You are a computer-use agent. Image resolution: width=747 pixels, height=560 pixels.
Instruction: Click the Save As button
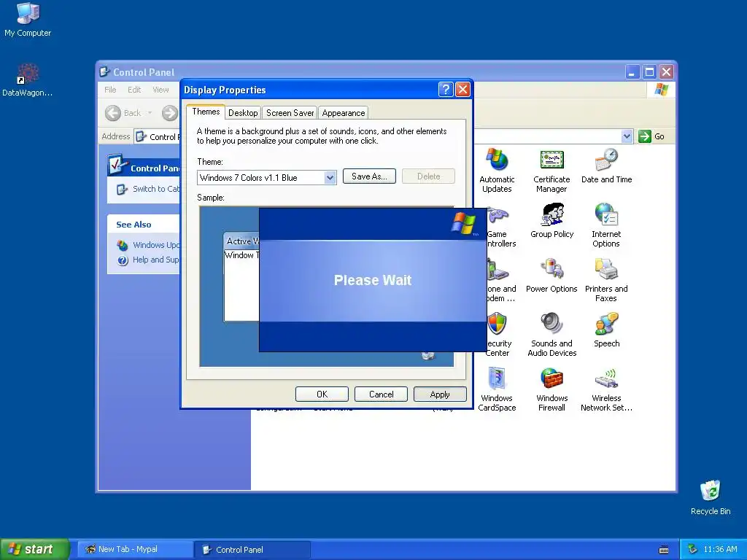click(x=369, y=176)
